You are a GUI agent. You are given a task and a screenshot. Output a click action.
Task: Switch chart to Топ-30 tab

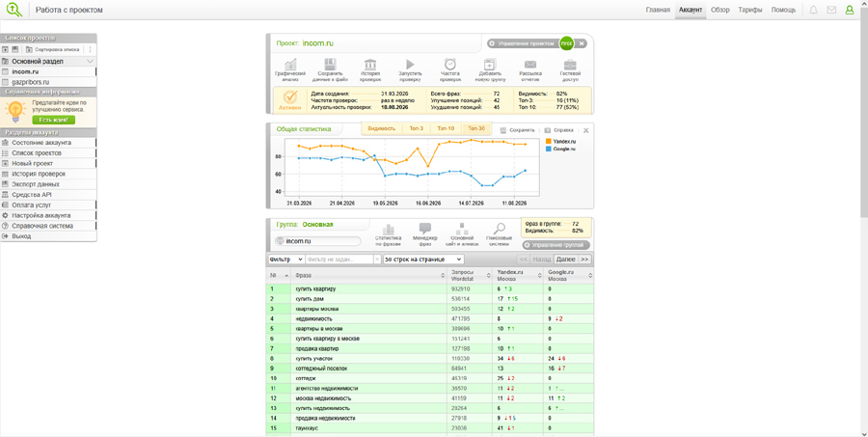[476, 128]
